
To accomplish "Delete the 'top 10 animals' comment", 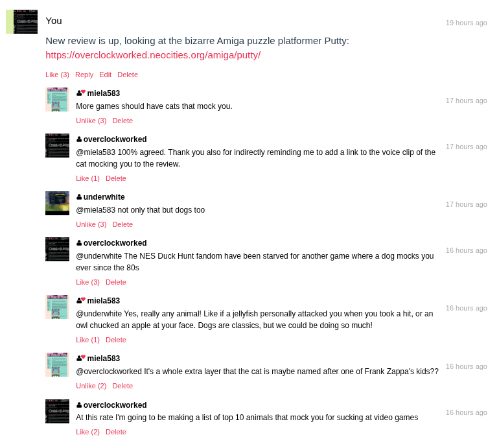I will [x=116, y=432].
